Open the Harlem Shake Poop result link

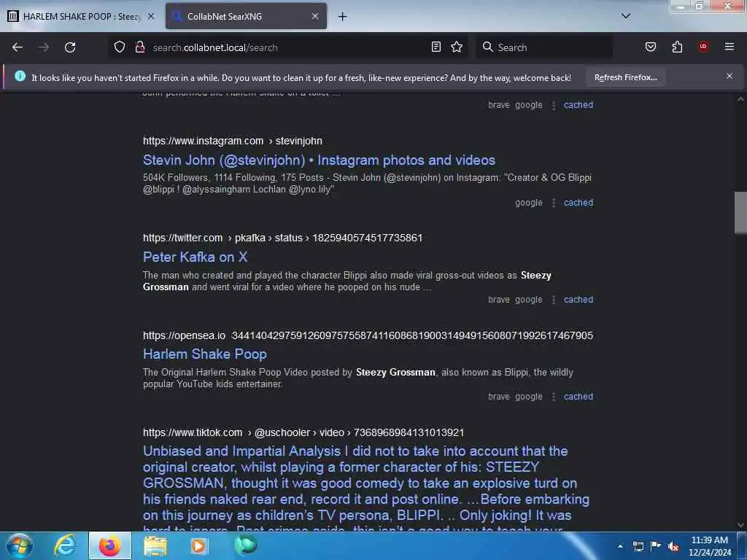click(205, 354)
